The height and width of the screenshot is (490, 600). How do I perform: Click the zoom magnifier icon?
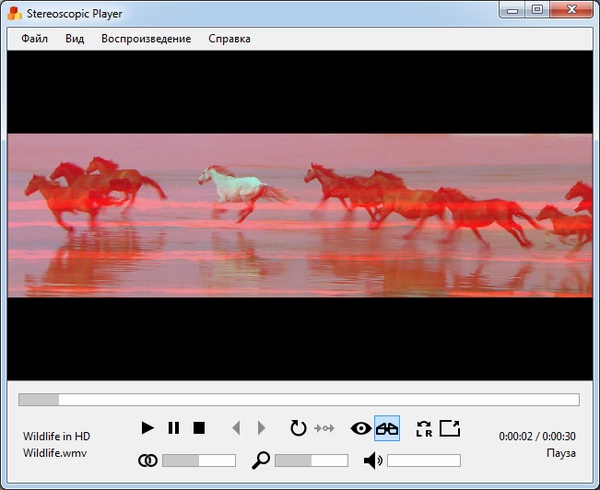pyautogui.click(x=260, y=460)
